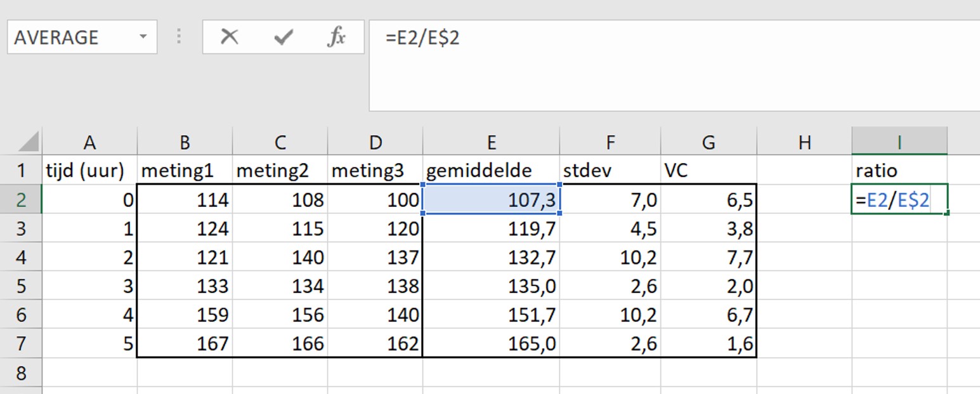Open the Name Box dropdown arrow

(143, 37)
